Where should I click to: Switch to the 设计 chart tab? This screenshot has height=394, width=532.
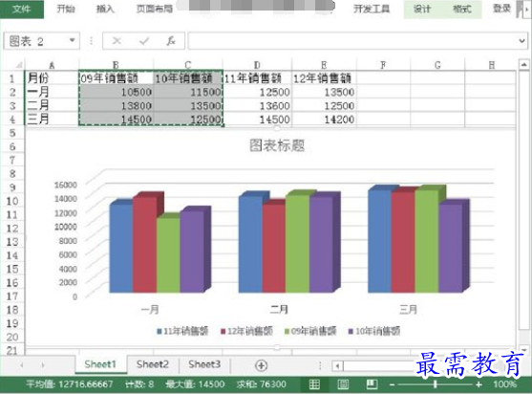coord(422,10)
